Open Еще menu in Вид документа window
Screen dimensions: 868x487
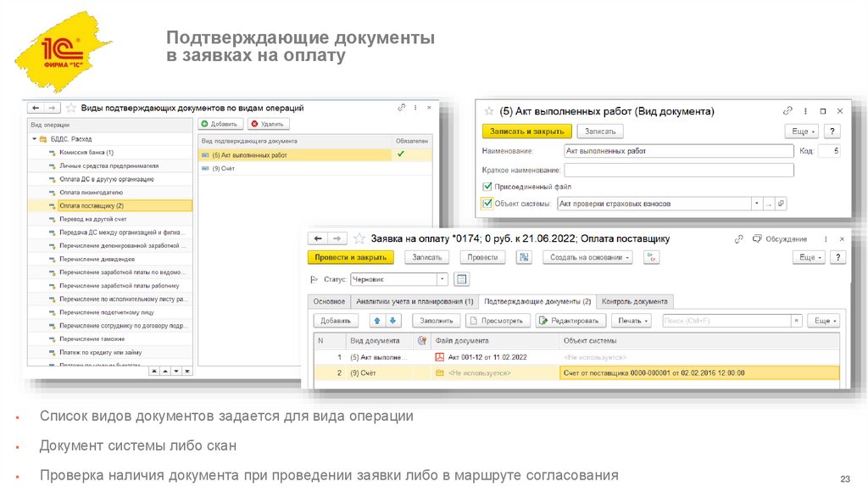tap(802, 132)
